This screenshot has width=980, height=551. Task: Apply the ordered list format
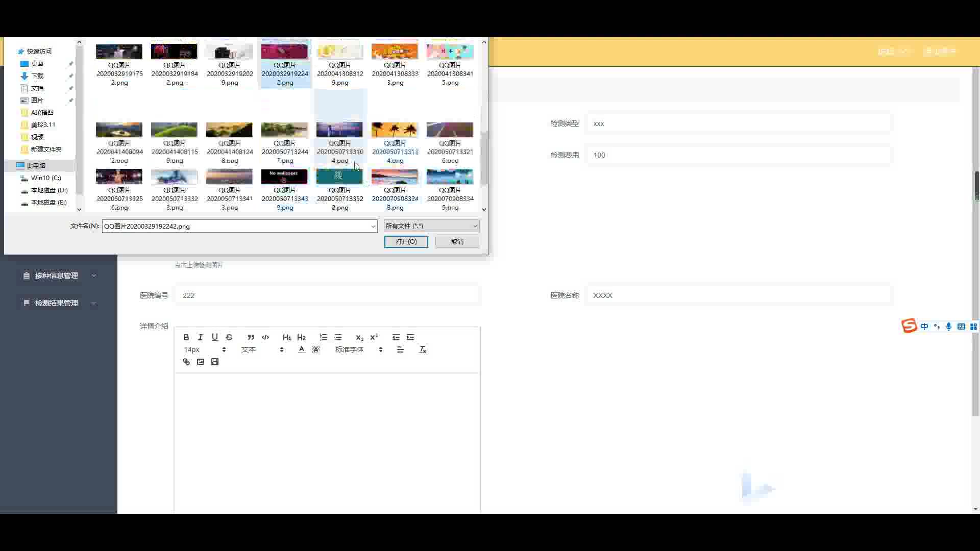(323, 337)
